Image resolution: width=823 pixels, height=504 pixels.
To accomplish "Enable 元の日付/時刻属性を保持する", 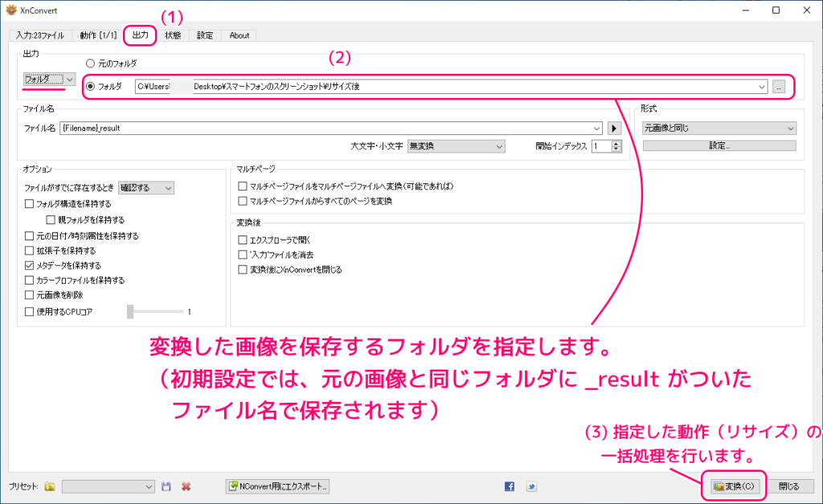I will tap(30, 236).
